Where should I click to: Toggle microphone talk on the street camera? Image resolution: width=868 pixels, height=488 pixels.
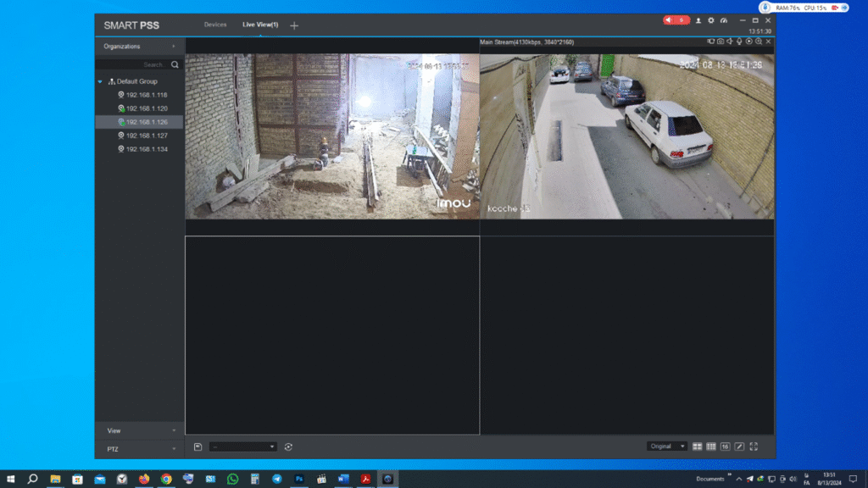pos(739,42)
